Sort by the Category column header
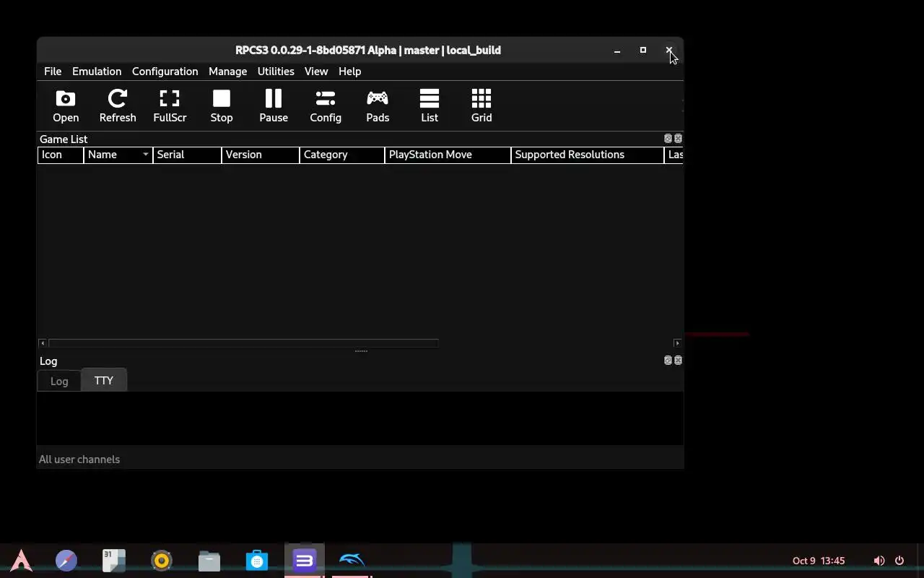924x578 pixels. 342,155
